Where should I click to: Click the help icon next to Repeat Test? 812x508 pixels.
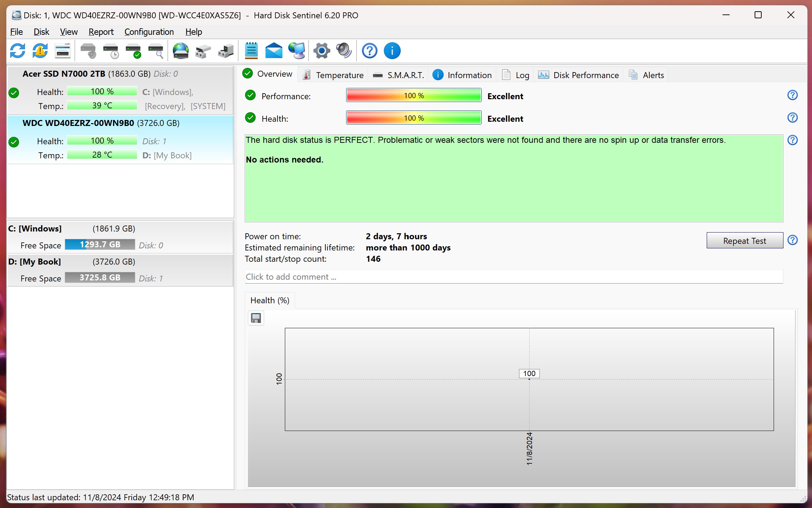(792, 240)
